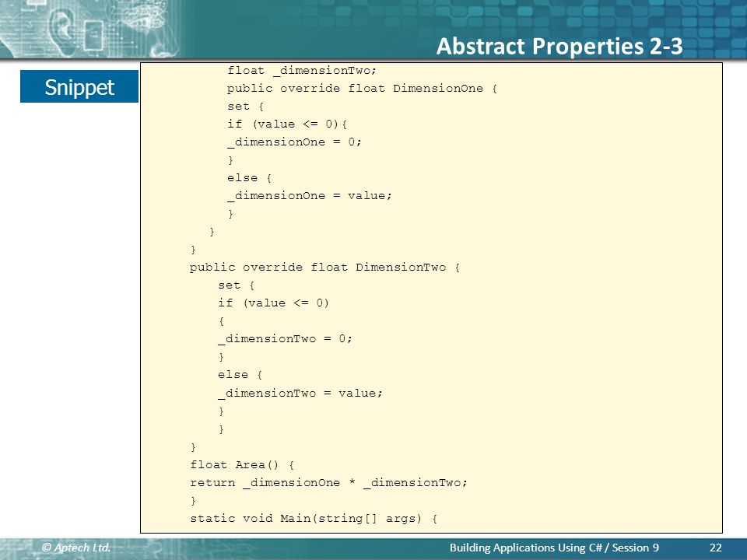Click the line '_dimensionTwo = 0;'
This screenshot has width=747, height=560.
[286, 338]
